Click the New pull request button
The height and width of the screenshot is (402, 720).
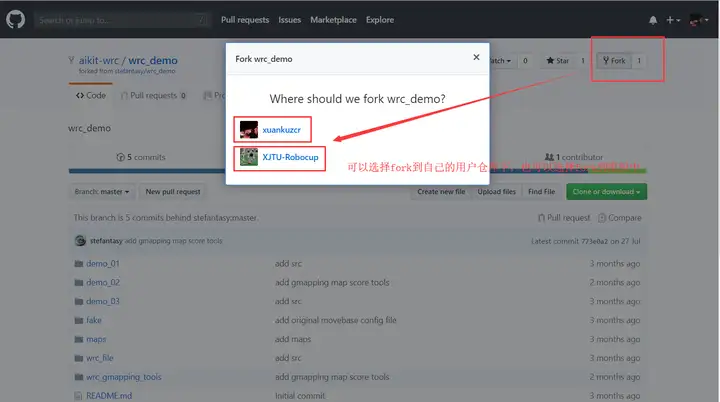click(x=173, y=192)
